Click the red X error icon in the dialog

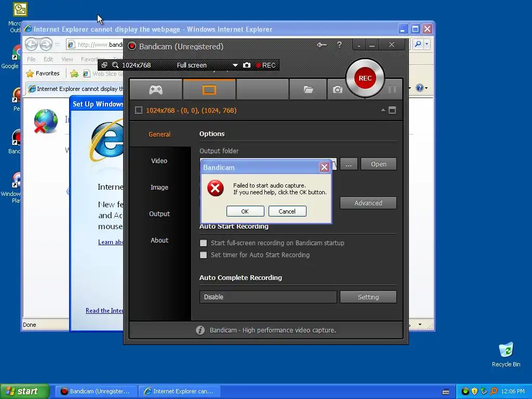coord(216,188)
